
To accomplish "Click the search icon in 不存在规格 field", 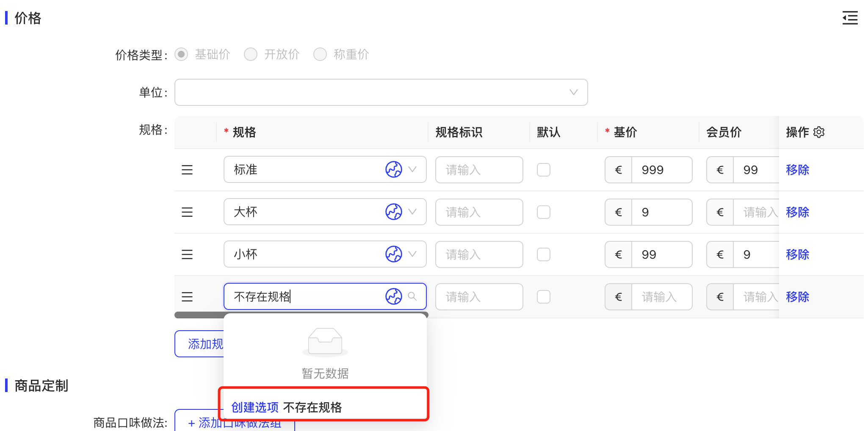I will pyautogui.click(x=412, y=296).
